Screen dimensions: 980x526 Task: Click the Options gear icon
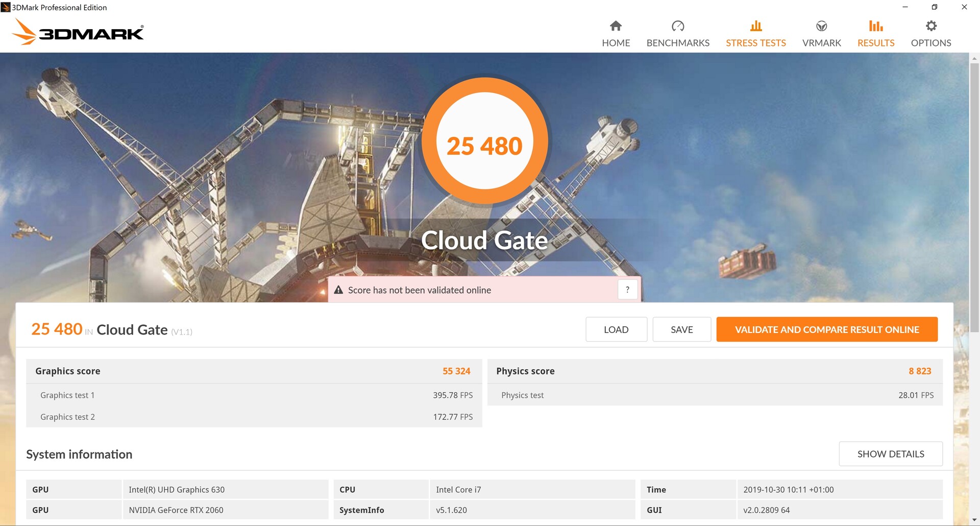931,26
